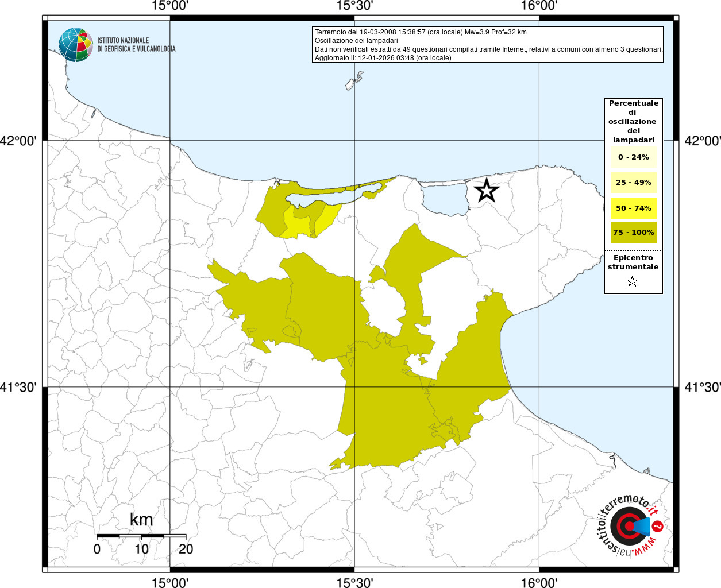This screenshot has width=721, height=588.
Task: Select the 0 - 24% legend swatch
Action: pyautogui.click(x=634, y=157)
